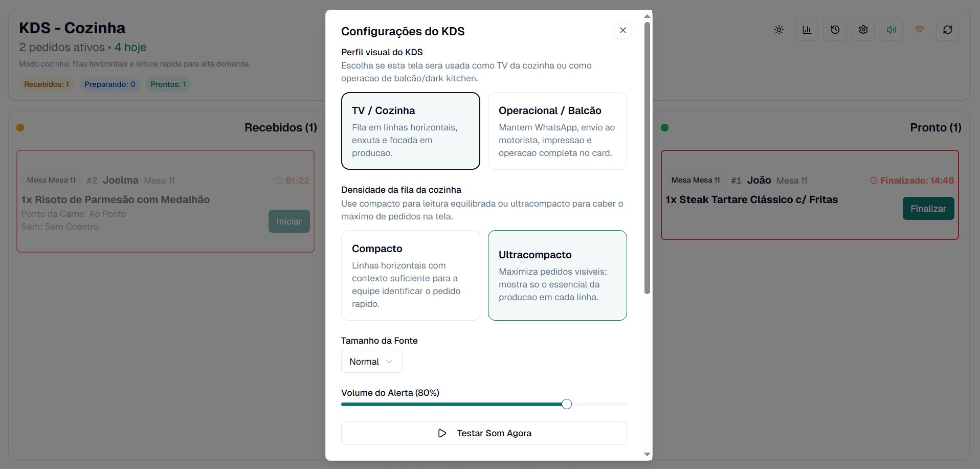Screen dimensions: 980x469
Task: Close the Configurações do KDS dialog
Action: pos(622,30)
